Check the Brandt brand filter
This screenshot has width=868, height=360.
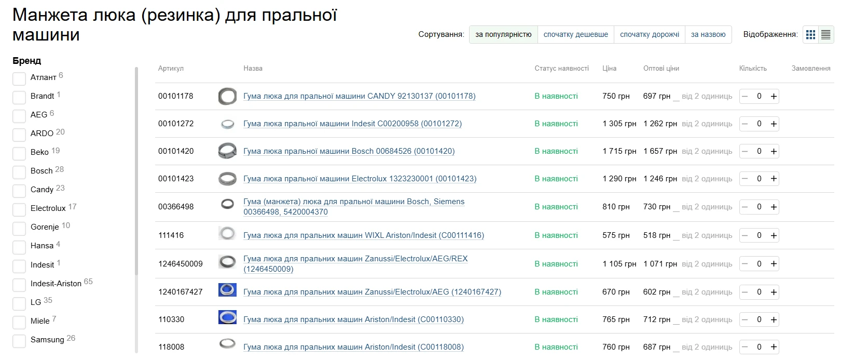[x=19, y=97]
